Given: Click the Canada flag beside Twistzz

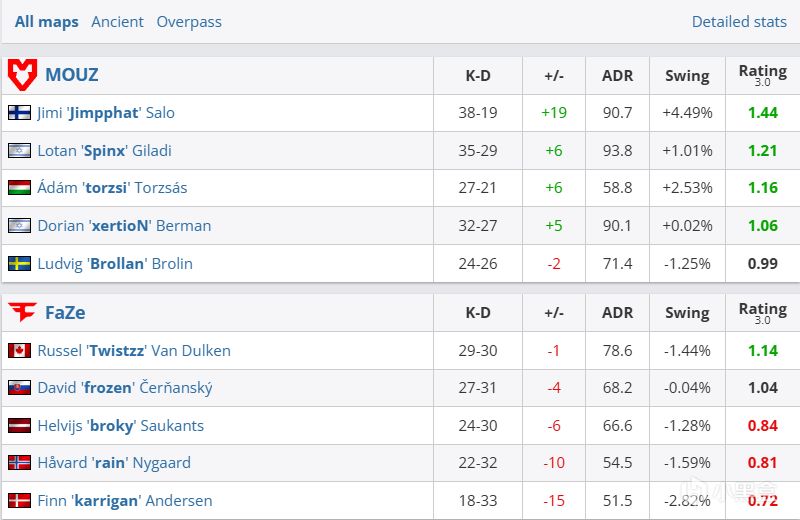Looking at the screenshot, I should (19, 350).
